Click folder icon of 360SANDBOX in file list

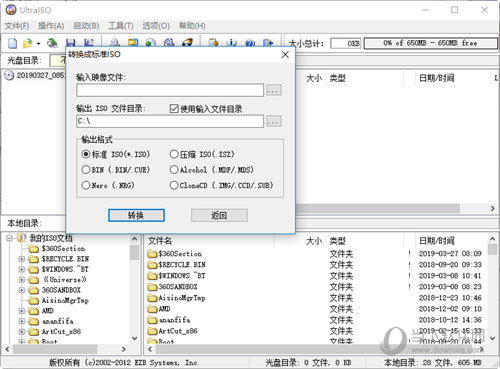[x=152, y=287]
